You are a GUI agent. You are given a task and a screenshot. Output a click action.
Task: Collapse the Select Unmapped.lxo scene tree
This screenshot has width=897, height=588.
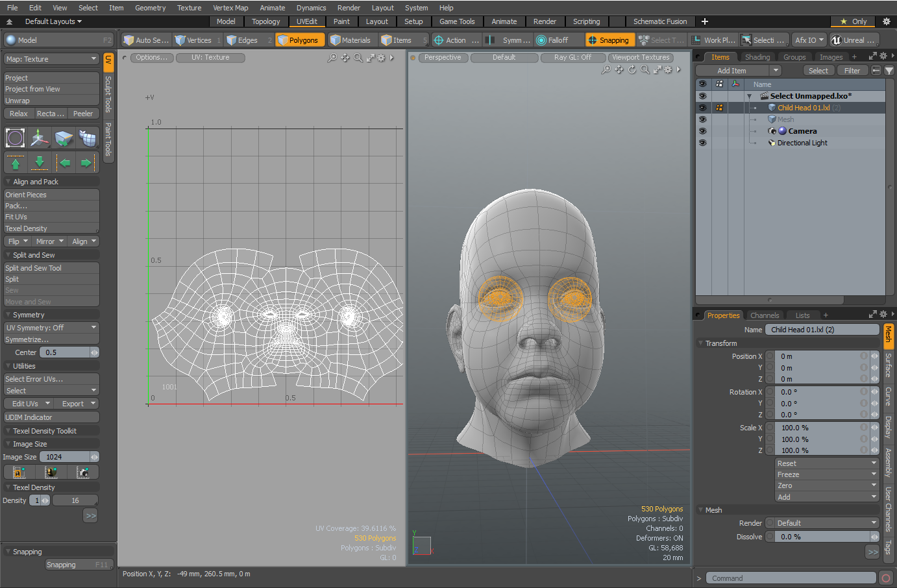(749, 96)
